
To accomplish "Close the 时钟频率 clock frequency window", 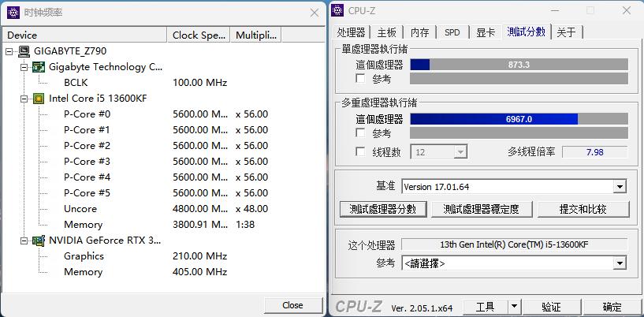I will [315, 13].
